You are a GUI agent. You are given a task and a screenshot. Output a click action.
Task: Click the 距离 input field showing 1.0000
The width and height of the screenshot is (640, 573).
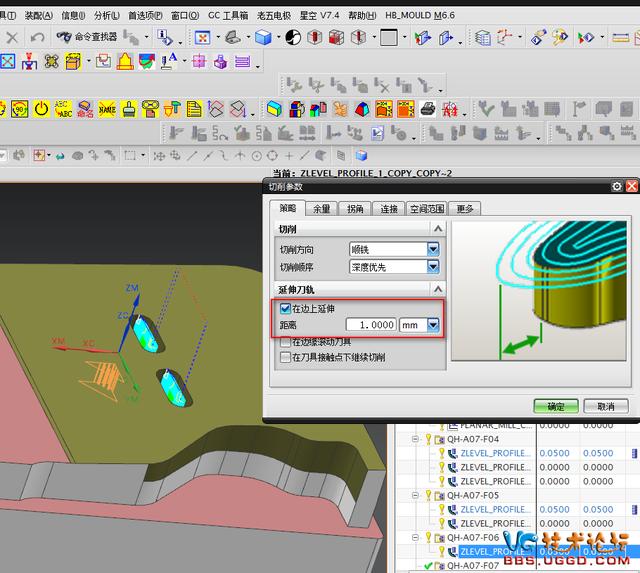370,325
